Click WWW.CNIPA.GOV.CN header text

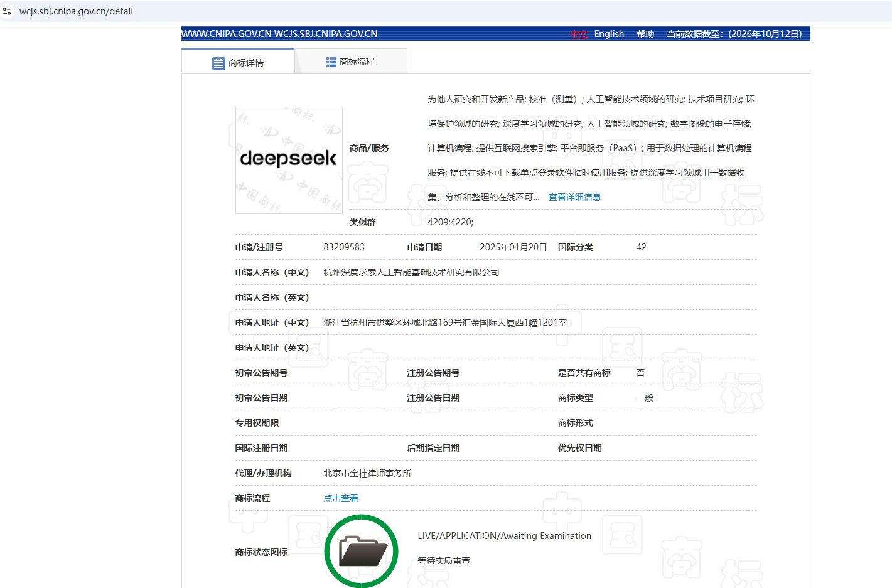[x=227, y=34]
